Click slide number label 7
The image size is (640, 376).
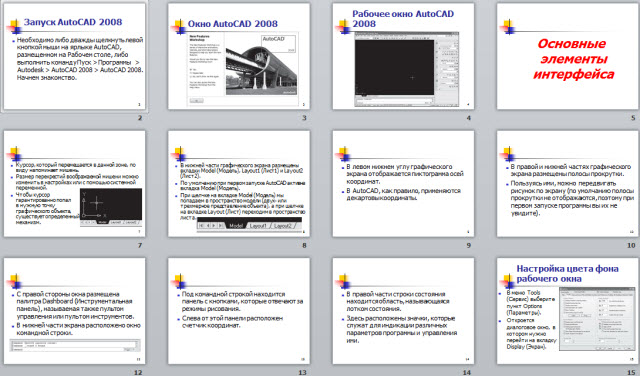coord(140,245)
